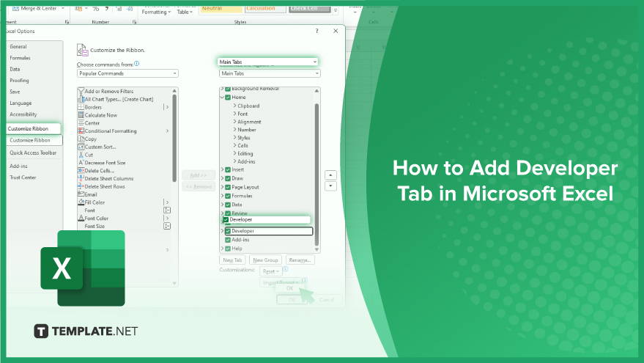Click the Move Up arrow button
Screen dimensions: 644x363
(x=330, y=175)
